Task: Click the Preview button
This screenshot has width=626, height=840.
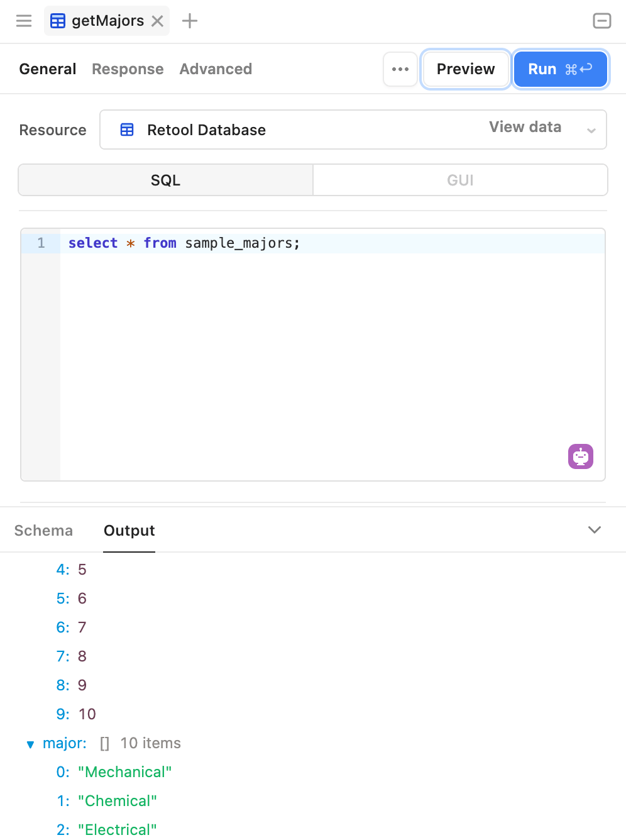Action: click(x=466, y=69)
